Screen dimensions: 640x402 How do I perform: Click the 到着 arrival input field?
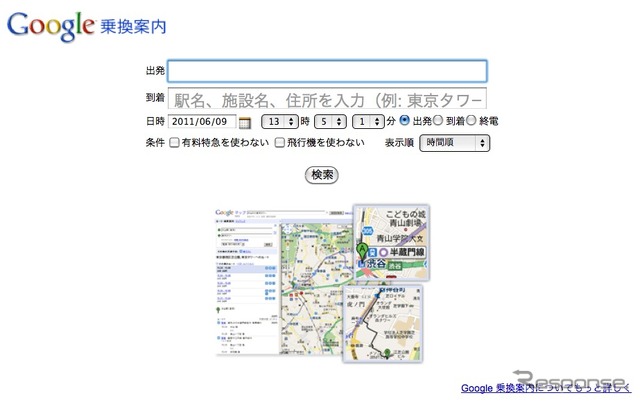click(x=327, y=99)
